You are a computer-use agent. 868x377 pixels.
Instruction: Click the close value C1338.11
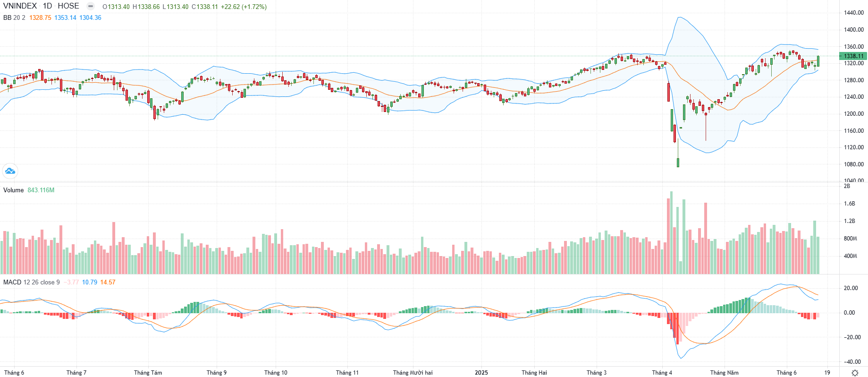pyautogui.click(x=205, y=7)
